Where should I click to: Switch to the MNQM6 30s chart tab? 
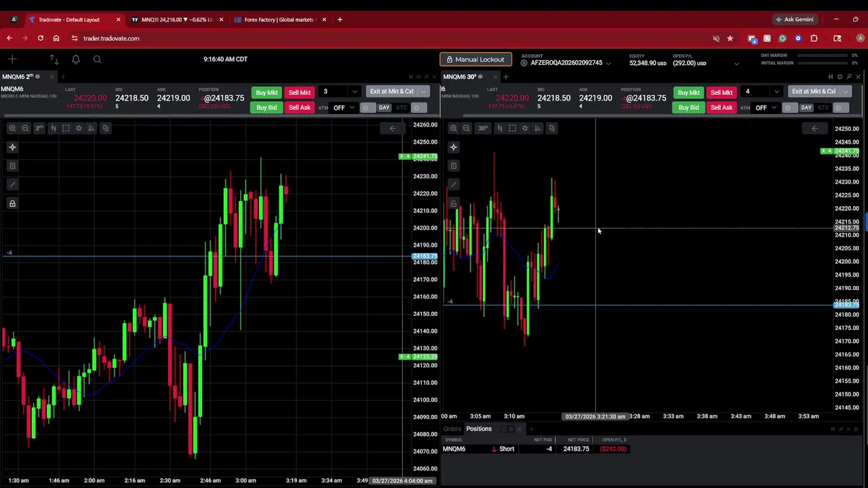pyautogui.click(x=467, y=77)
